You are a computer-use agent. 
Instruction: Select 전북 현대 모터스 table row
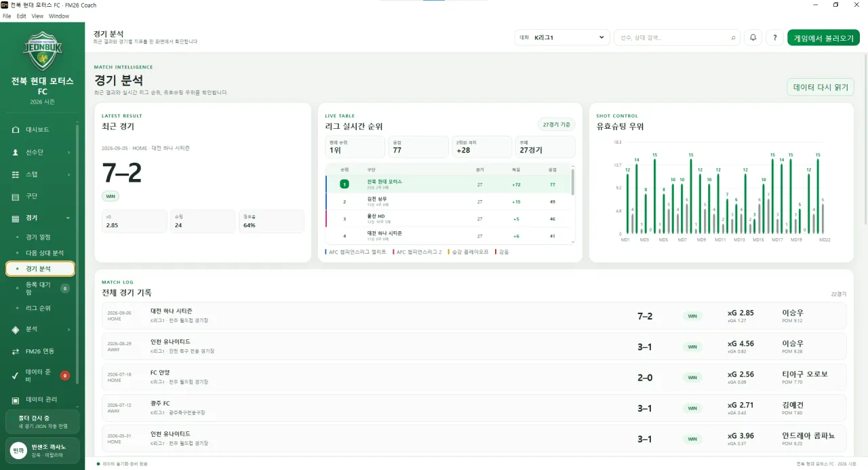tap(448, 184)
